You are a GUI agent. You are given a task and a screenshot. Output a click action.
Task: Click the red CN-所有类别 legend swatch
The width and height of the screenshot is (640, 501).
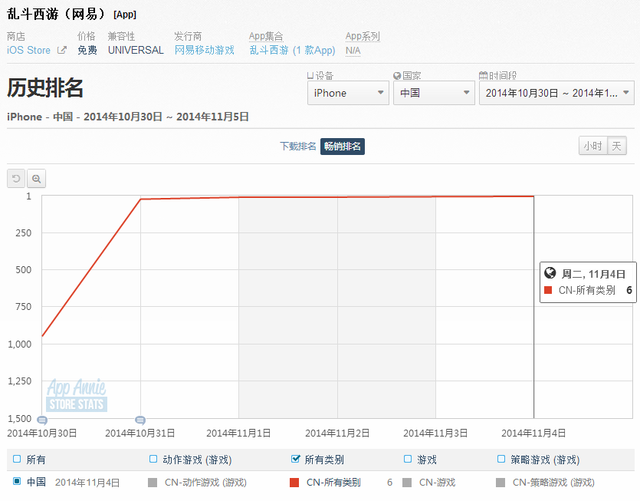click(295, 482)
